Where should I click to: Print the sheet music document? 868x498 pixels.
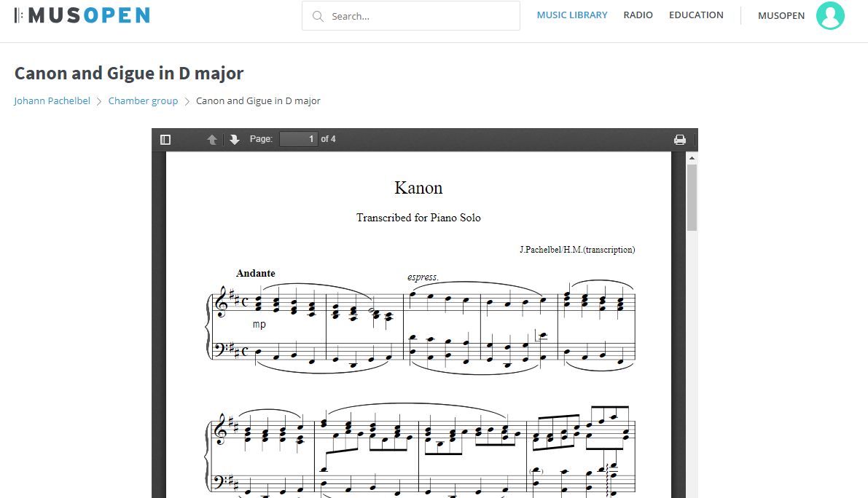pyautogui.click(x=680, y=139)
